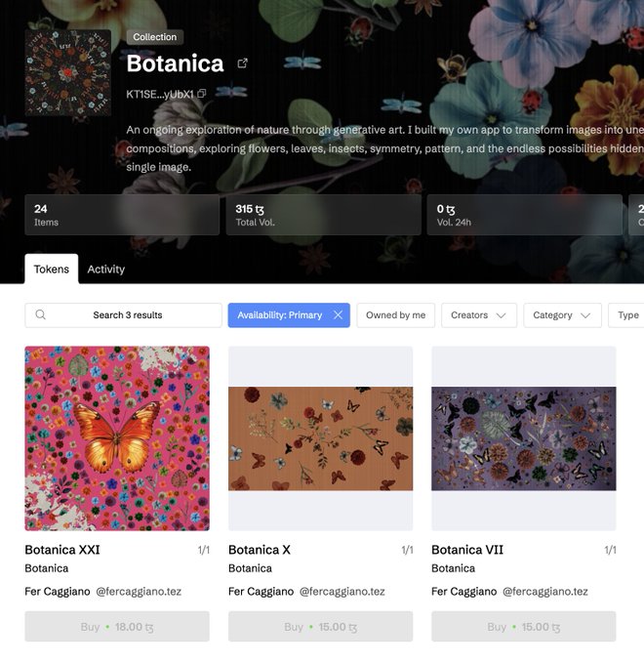Open the Botanica X artwork thumbnail
The image size is (644, 664).
pyautogui.click(x=320, y=438)
